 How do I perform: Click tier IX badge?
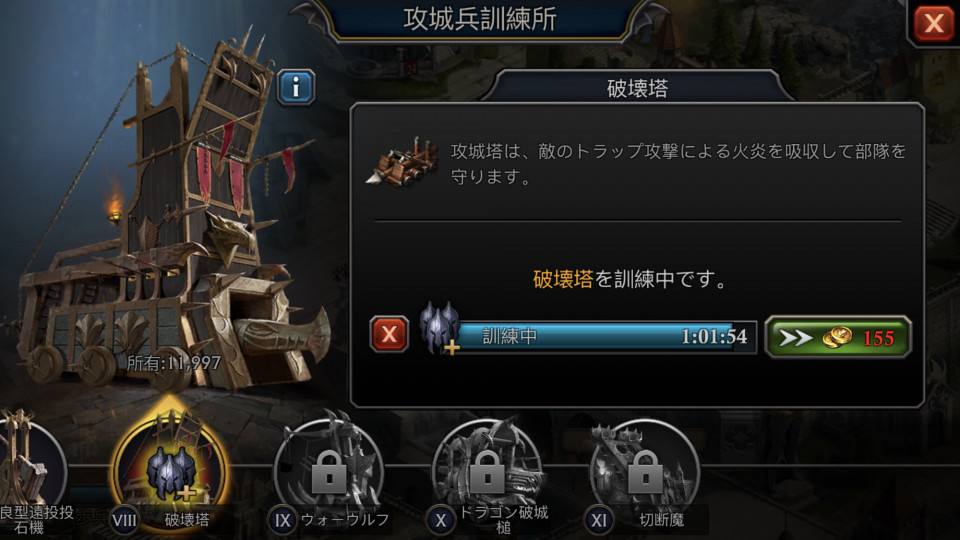coord(282,520)
